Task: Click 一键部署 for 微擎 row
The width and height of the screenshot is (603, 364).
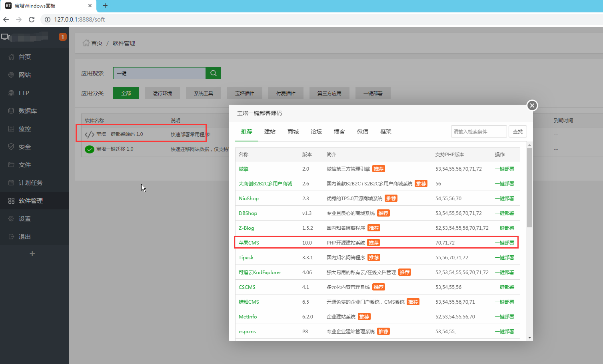Action: click(x=505, y=169)
